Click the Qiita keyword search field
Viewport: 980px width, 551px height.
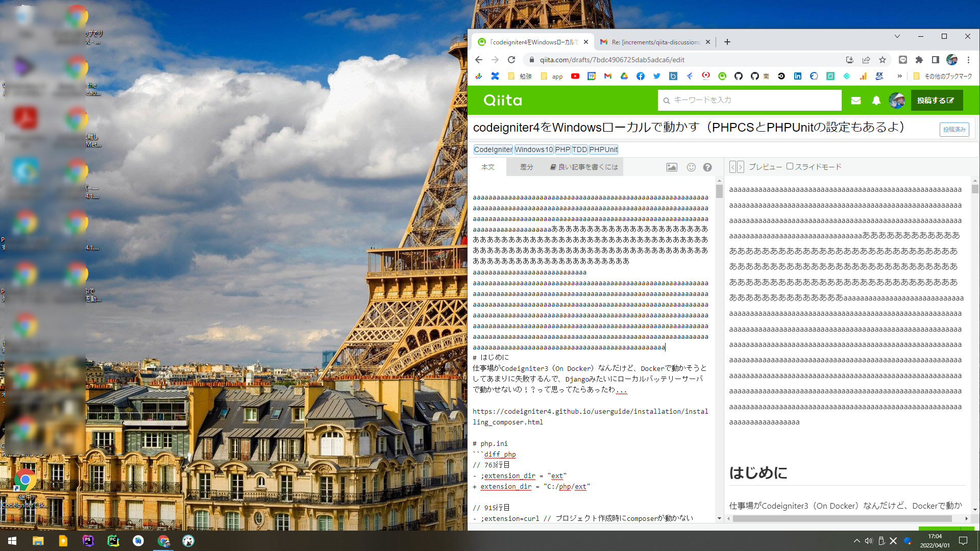click(750, 101)
